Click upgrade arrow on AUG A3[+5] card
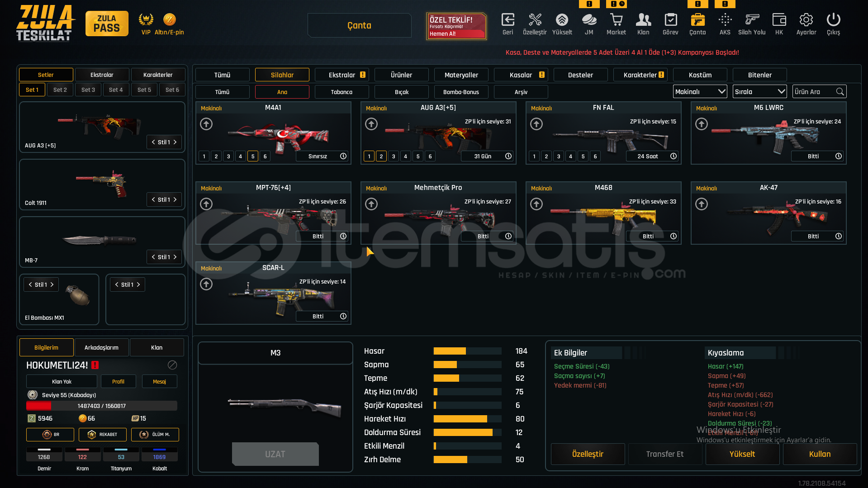The image size is (868, 488). click(x=371, y=124)
